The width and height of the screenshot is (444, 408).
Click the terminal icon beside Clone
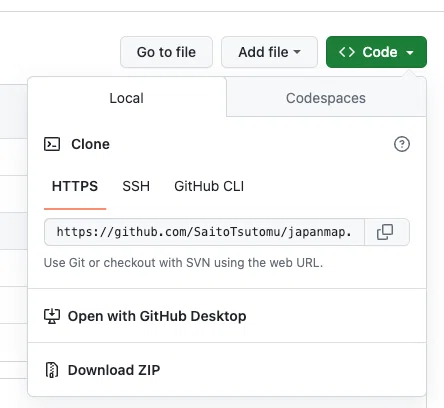tap(52, 144)
